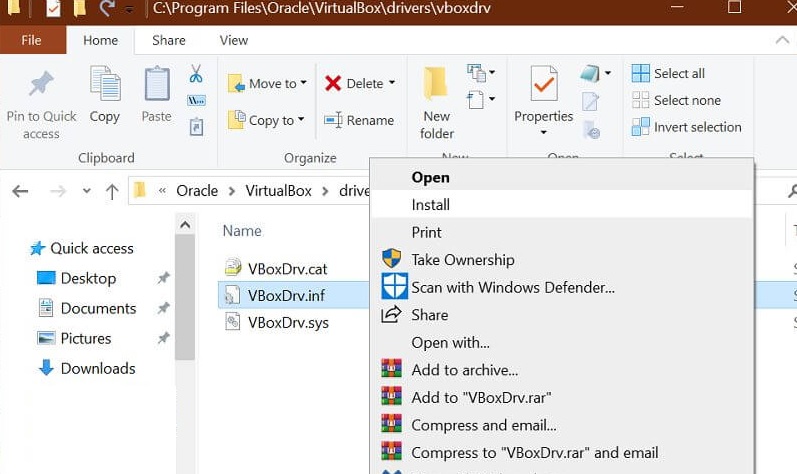Expand the Easy access dropdown
The image size is (797, 474).
[x=481, y=99]
